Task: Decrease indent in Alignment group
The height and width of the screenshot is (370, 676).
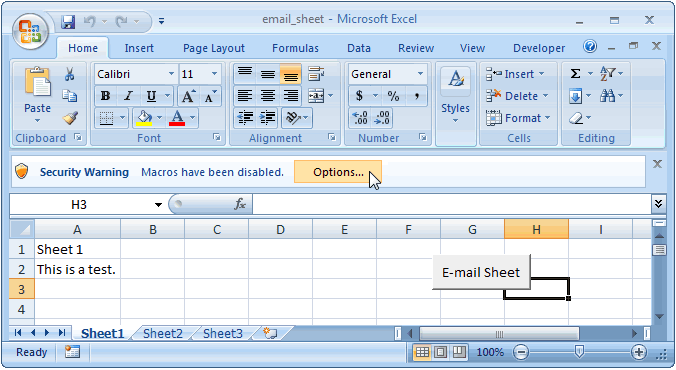Action: click(x=245, y=118)
